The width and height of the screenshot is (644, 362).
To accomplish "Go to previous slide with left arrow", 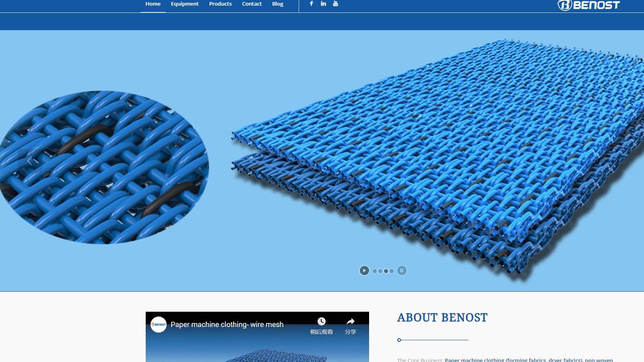I will coord(29,161).
